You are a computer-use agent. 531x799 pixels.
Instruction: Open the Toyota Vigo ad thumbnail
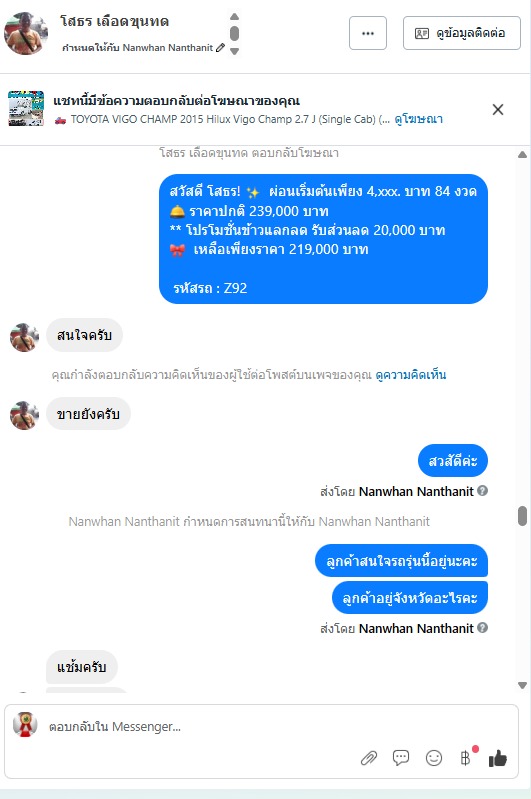pos(26,109)
